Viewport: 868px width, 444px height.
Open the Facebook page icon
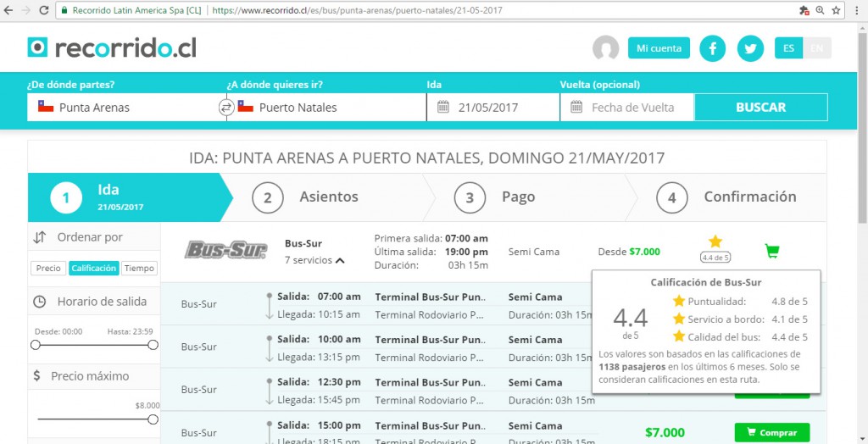click(712, 48)
